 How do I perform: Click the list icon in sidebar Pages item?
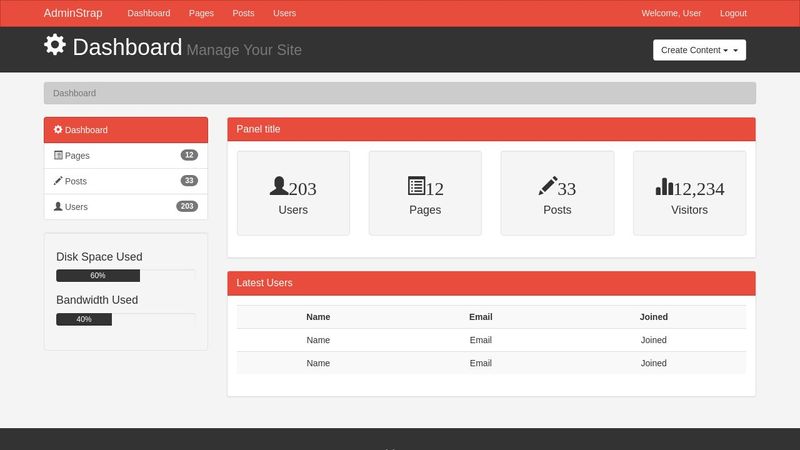[58, 155]
